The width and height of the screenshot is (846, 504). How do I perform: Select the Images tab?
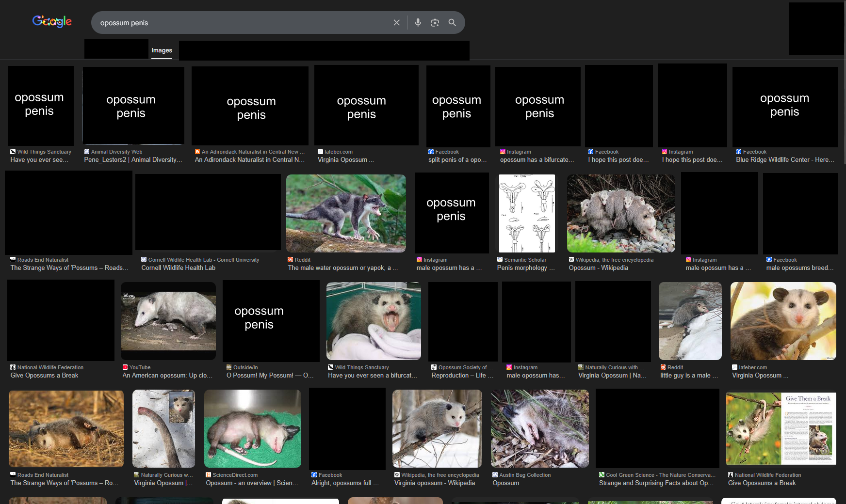(162, 50)
